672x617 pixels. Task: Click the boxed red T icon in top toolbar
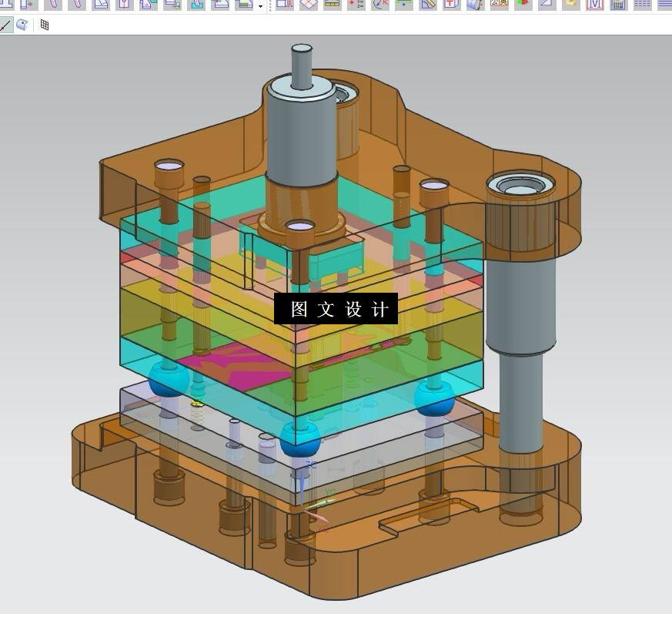pos(452,5)
